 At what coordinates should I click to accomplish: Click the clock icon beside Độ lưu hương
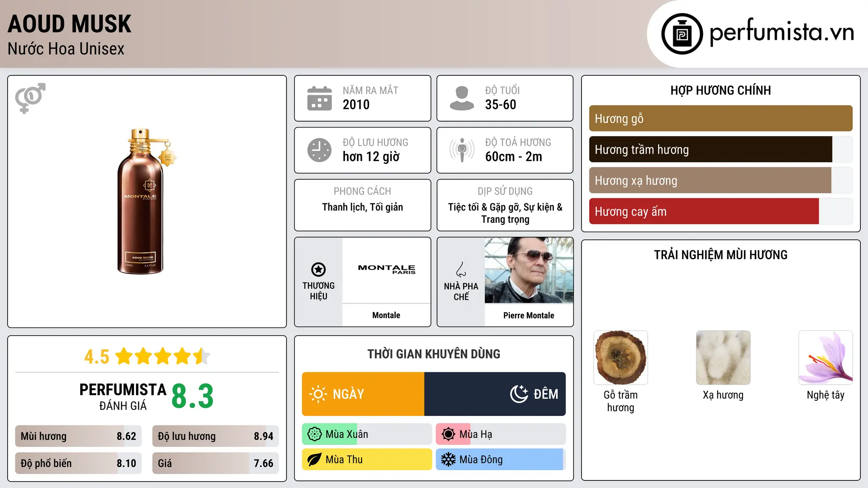(x=319, y=150)
